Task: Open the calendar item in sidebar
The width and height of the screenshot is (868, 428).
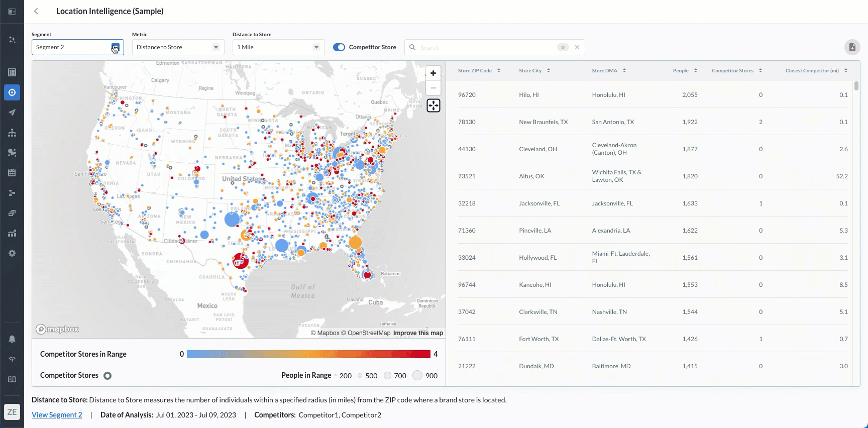Action: click(x=12, y=173)
